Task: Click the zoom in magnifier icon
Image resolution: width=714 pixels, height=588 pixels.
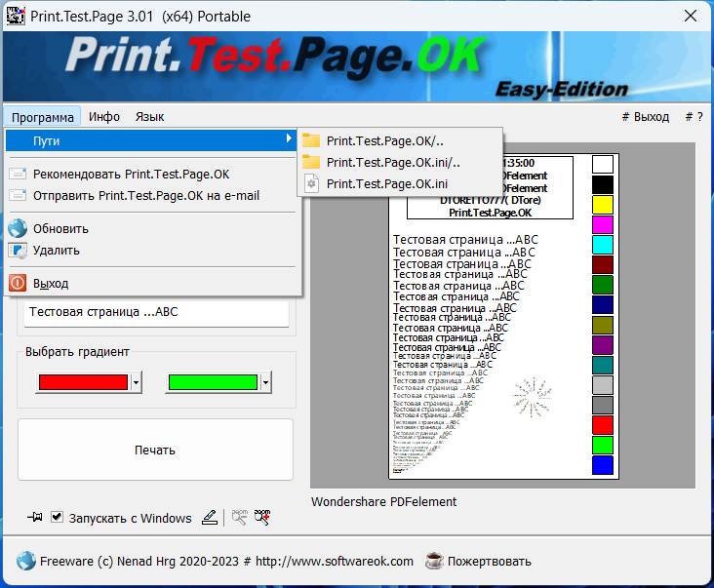Action: click(x=262, y=517)
